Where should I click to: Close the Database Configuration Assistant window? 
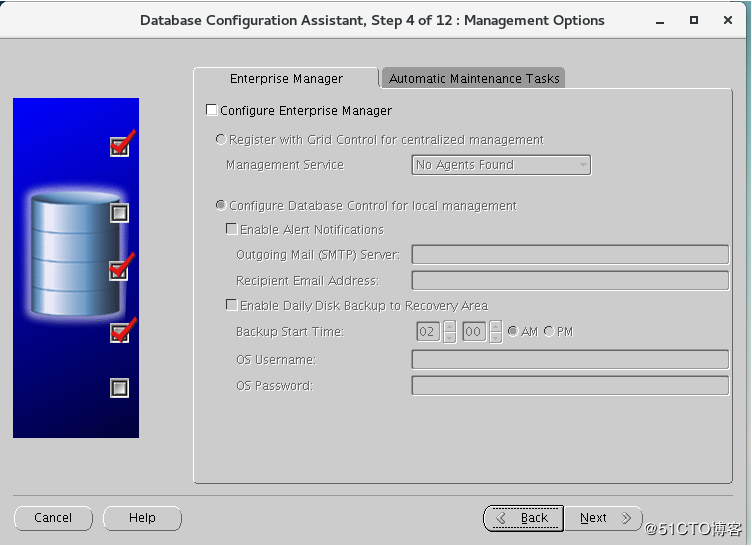click(728, 20)
